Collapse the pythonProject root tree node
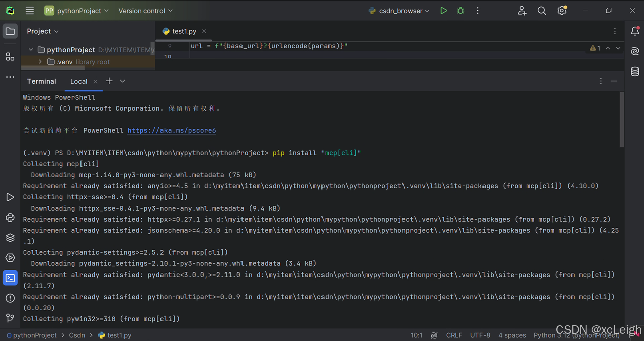Viewport: 644px width, 341px height. click(31, 50)
